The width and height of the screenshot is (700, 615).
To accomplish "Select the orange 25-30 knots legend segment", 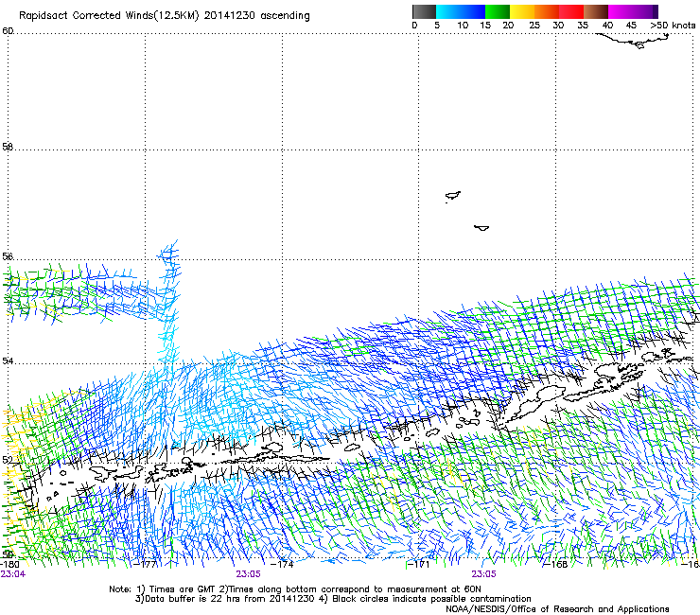I will coord(547,11).
